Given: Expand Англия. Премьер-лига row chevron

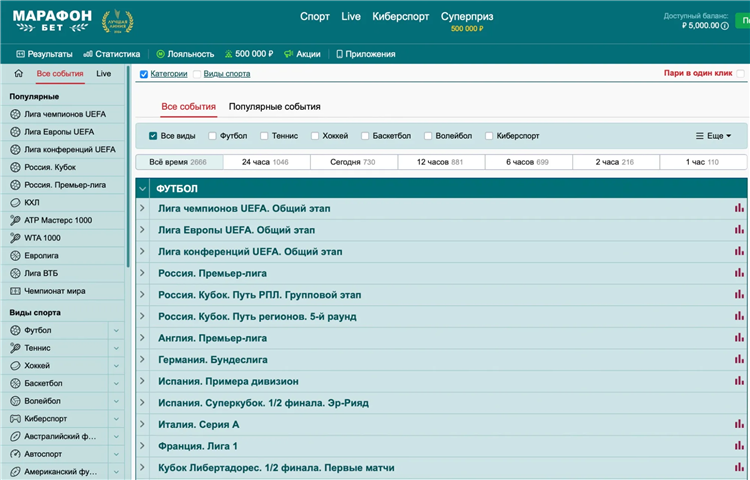Looking at the screenshot, I should [142, 338].
